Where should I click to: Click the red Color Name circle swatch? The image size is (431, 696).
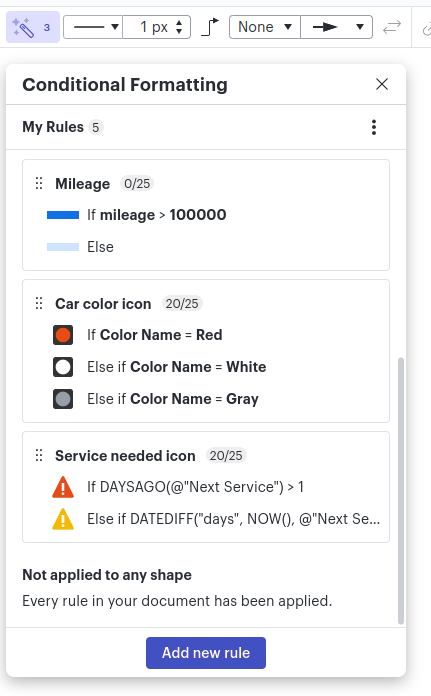63,335
